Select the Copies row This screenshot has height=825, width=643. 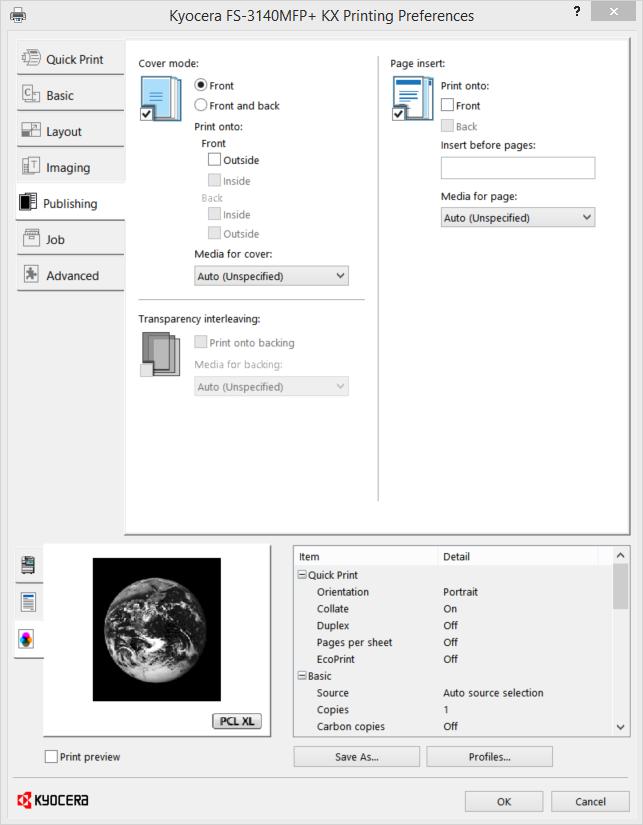click(x=454, y=710)
